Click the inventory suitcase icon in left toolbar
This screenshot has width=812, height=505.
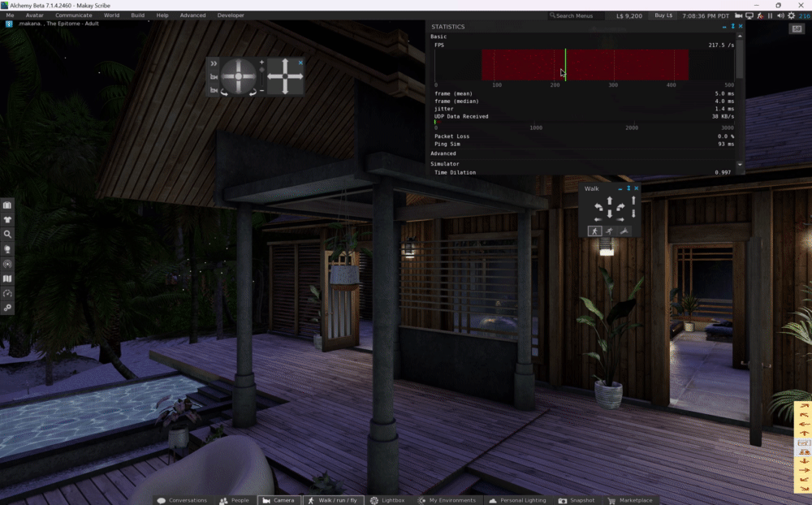tap(7, 205)
